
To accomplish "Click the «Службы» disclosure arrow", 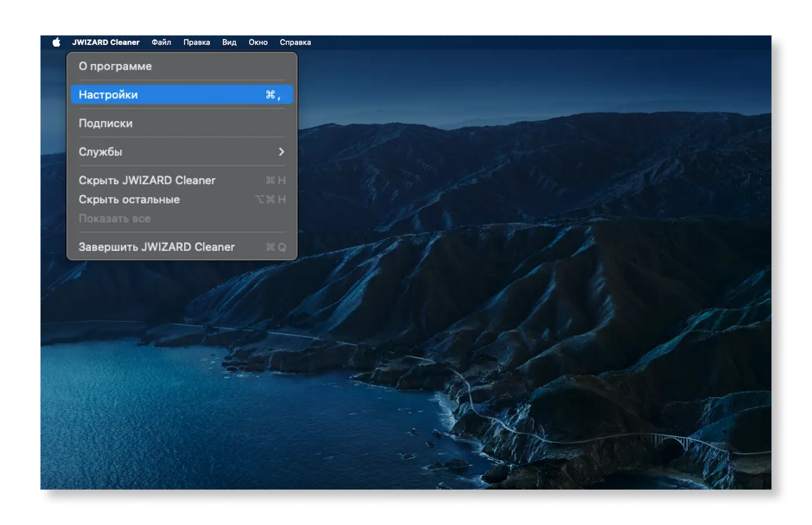I will (x=282, y=151).
